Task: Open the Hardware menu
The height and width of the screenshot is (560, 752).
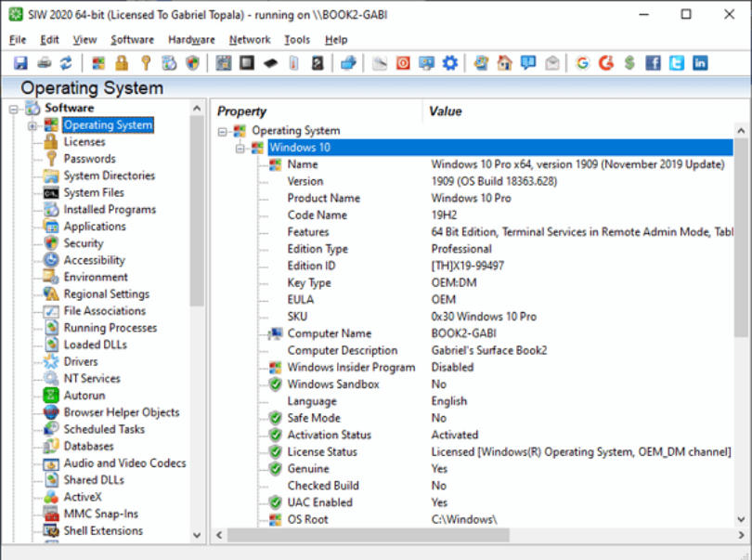Action: click(191, 40)
